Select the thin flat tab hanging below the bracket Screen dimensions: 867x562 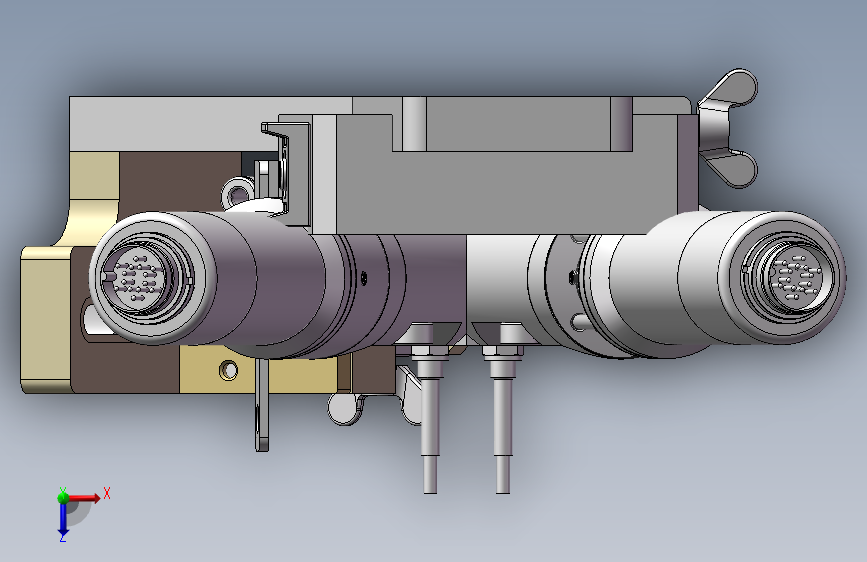tap(262, 405)
